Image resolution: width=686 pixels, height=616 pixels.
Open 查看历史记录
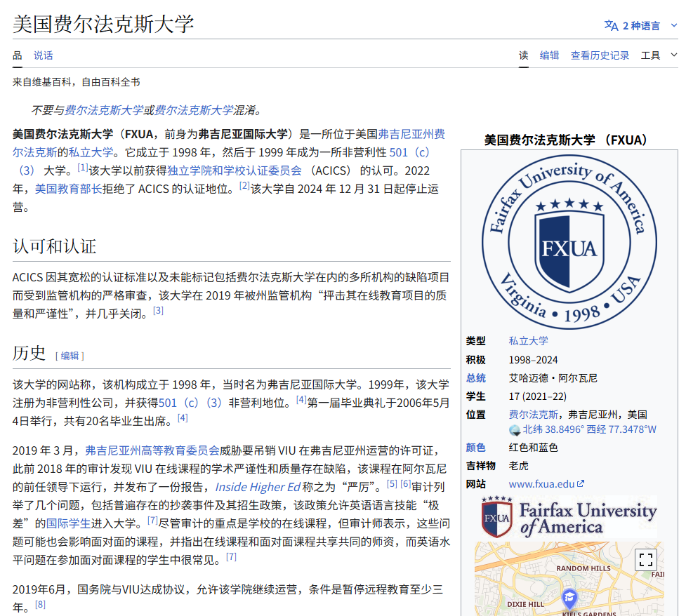(x=599, y=54)
